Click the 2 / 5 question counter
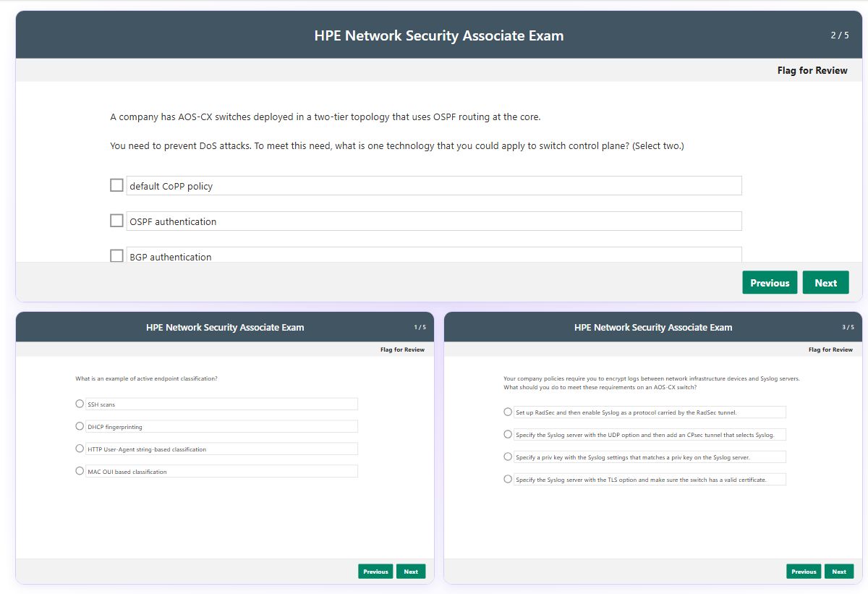The image size is (868, 594). tap(840, 35)
